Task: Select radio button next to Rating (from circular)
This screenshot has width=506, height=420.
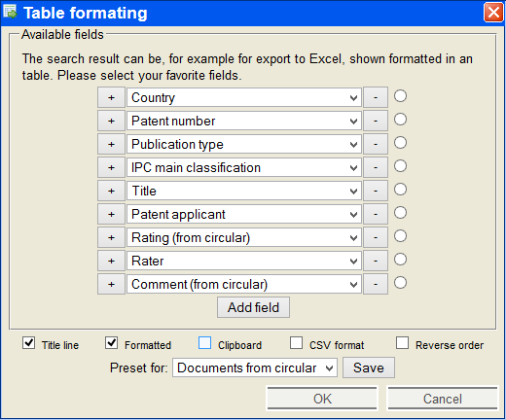Action: (x=400, y=236)
